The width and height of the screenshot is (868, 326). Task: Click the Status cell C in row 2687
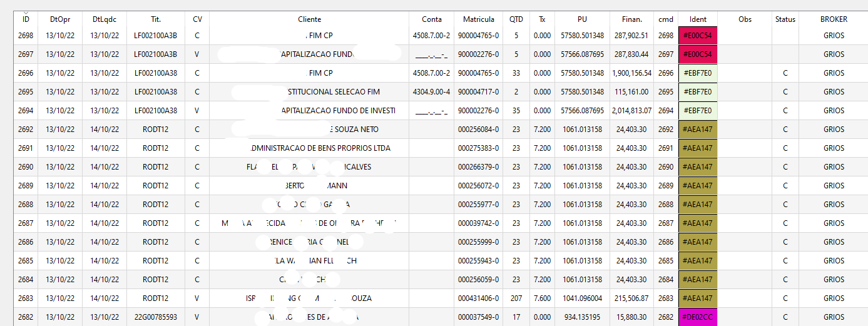pos(785,223)
